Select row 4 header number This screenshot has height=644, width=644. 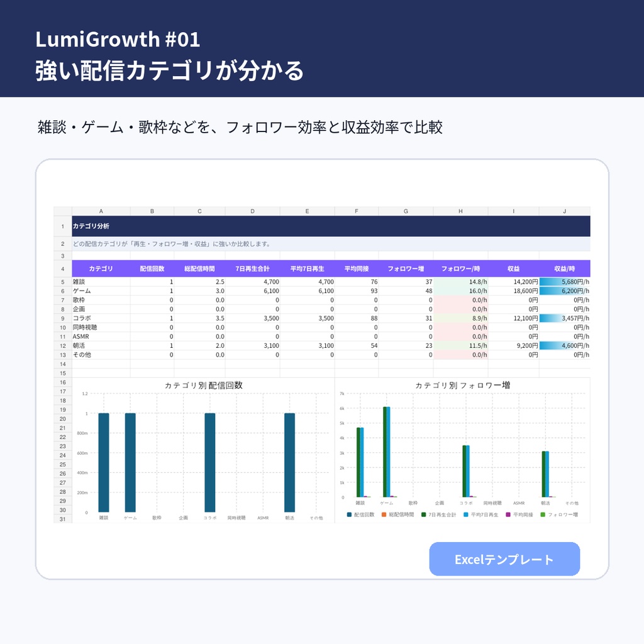click(63, 269)
